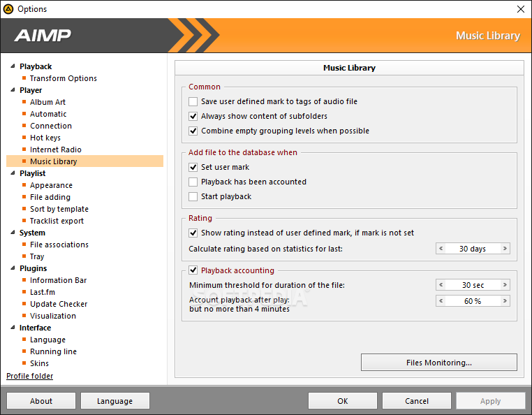Select Update Checker plugin

point(59,305)
